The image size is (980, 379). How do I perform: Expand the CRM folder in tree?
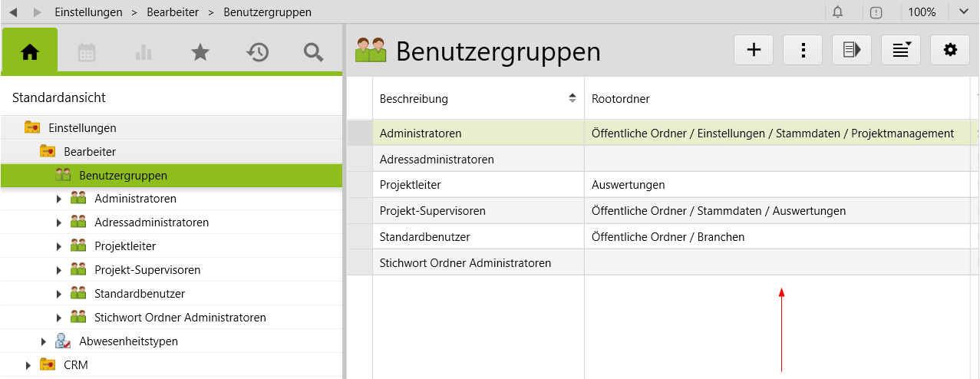pyautogui.click(x=28, y=365)
